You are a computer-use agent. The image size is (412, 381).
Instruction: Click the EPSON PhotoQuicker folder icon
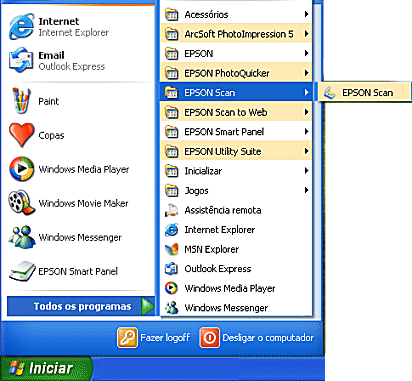point(172,73)
